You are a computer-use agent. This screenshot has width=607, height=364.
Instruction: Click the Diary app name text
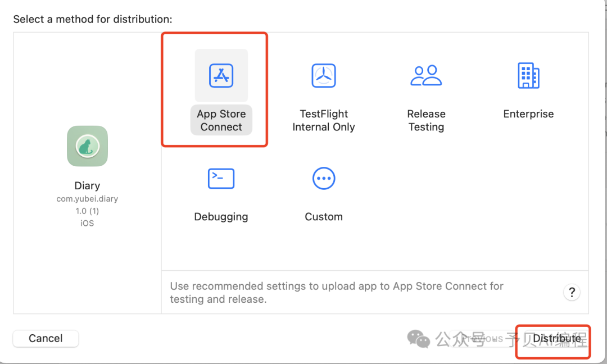pyautogui.click(x=87, y=185)
